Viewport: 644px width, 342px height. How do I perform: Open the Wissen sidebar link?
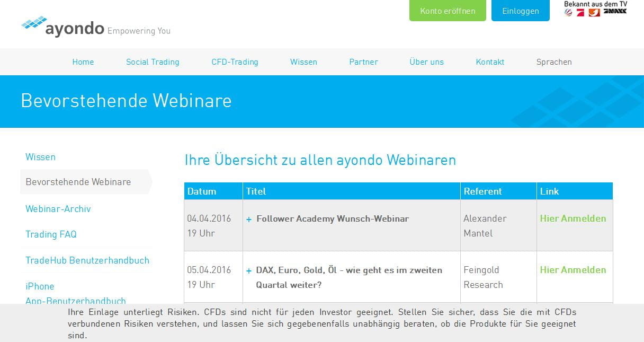click(x=40, y=157)
